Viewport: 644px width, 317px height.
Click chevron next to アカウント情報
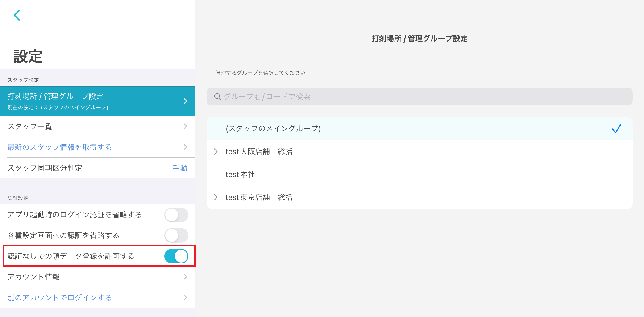click(x=185, y=277)
